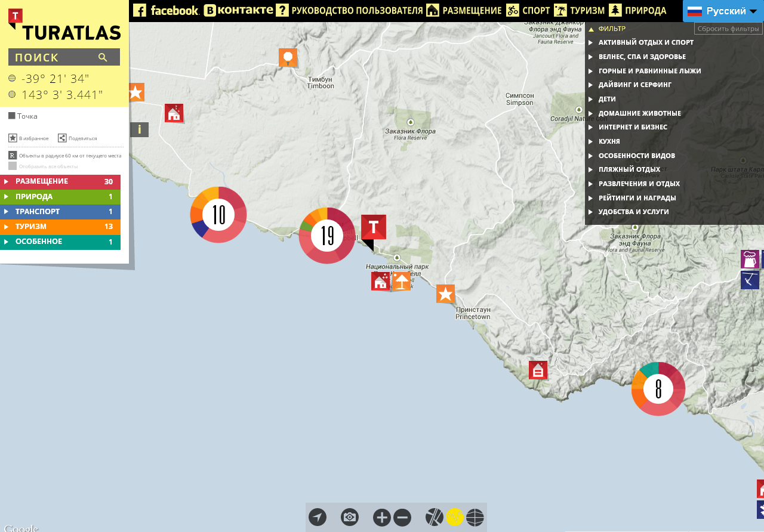The height and width of the screenshot is (532, 764).
Task: Expand the ТУРИЗМ category list
Action: pos(60,227)
